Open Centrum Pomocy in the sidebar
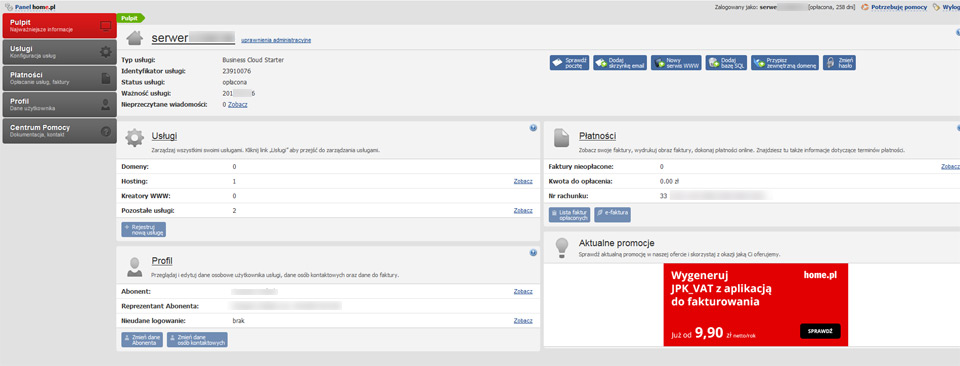The image size is (960, 366). [59, 131]
